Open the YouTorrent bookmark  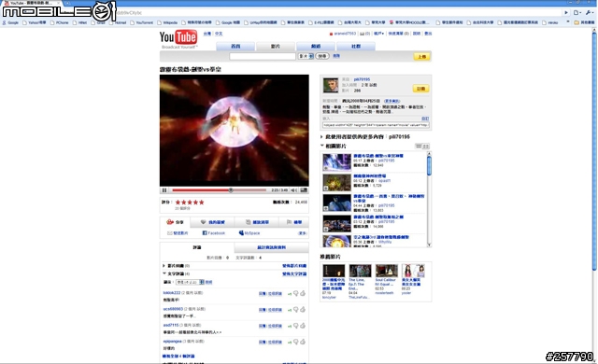pos(141,22)
